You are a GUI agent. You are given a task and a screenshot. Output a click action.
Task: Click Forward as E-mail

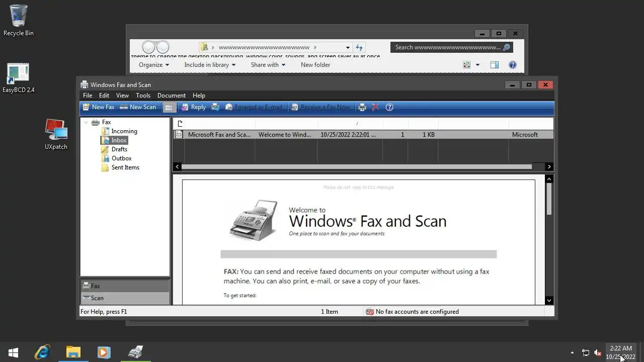pyautogui.click(x=254, y=107)
